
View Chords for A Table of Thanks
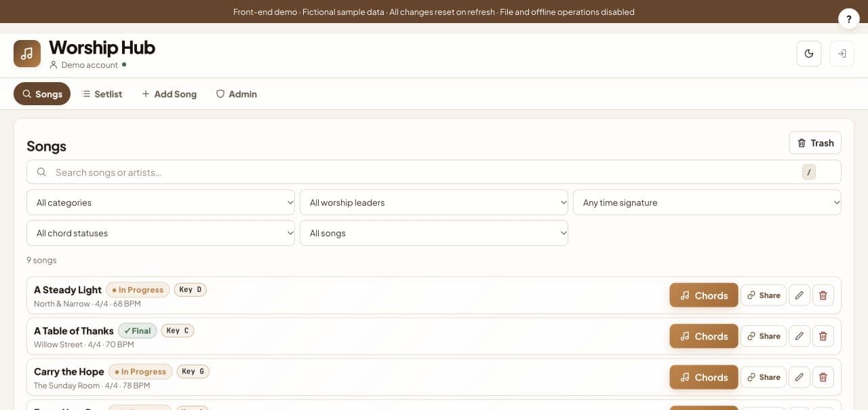704,336
